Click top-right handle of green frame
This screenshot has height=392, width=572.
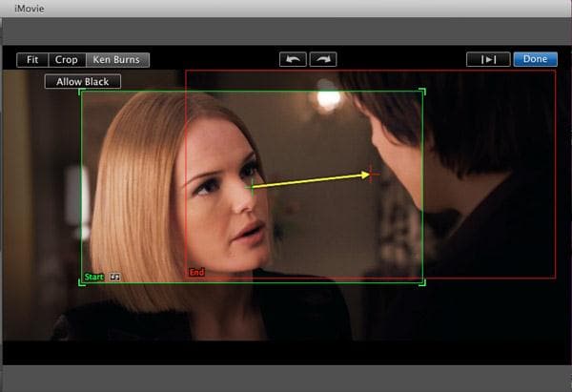pos(422,92)
